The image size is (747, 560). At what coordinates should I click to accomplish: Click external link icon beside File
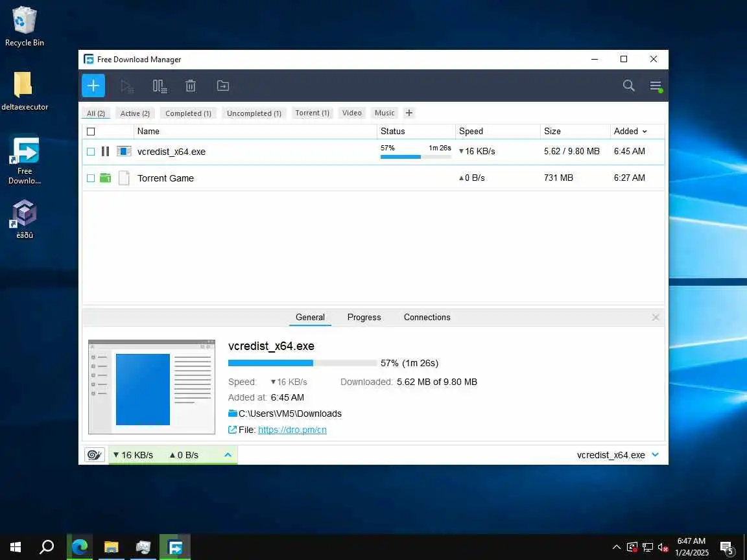(x=233, y=430)
